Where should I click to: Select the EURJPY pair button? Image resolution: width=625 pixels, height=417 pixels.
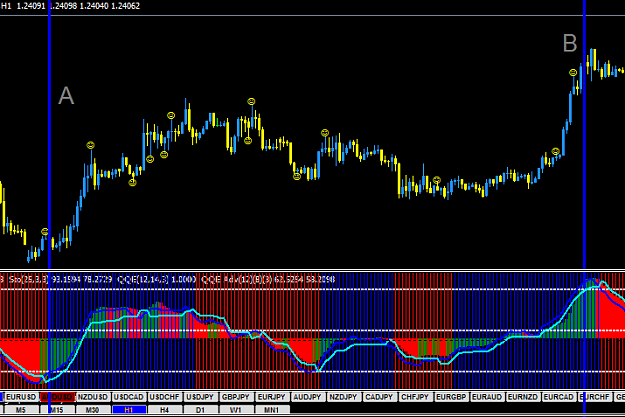point(272,397)
